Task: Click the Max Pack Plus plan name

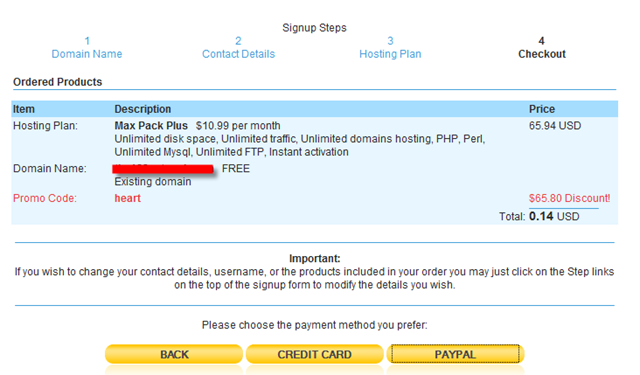Action: pyautogui.click(x=151, y=125)
